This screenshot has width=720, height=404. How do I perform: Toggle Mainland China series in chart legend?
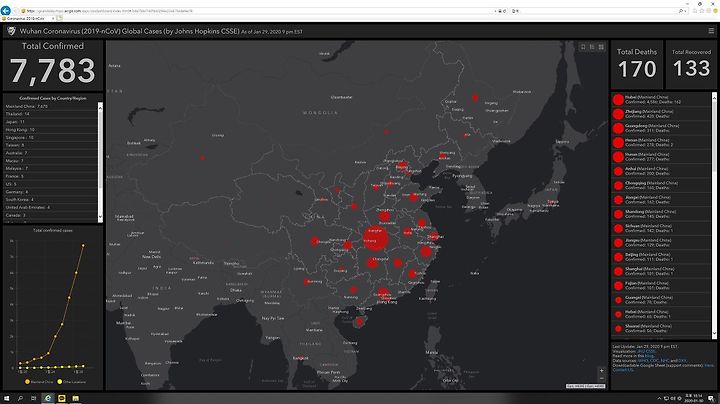(39, 382)
